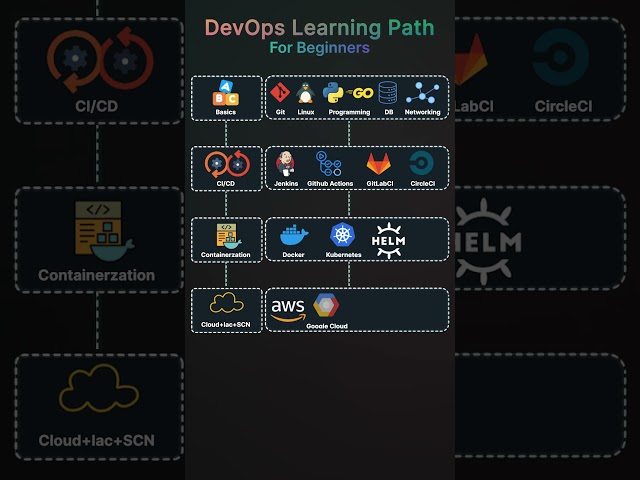Click the large blurred CI/CD icon at left
The height and width of the screenshot is (480, 640).
[100, 60]
